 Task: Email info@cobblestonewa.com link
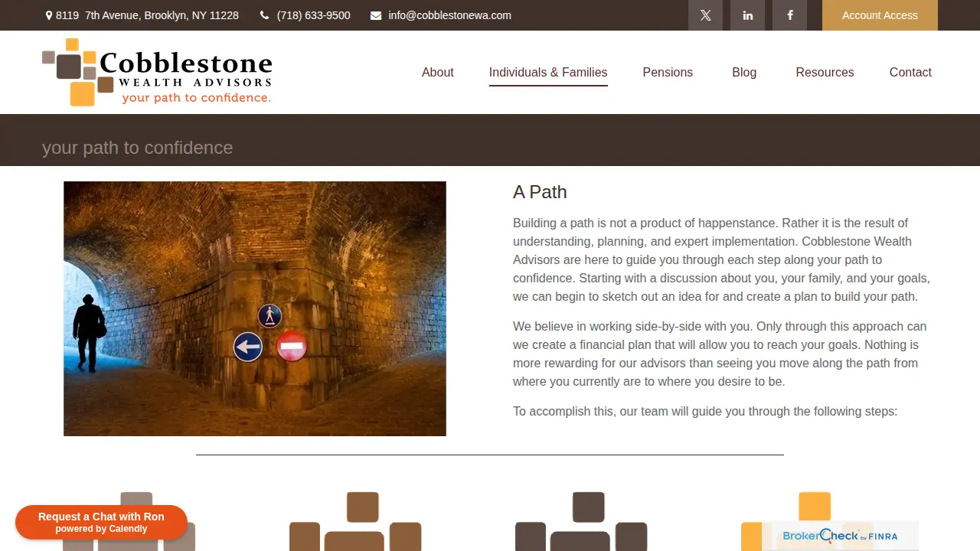coord(449,15)
